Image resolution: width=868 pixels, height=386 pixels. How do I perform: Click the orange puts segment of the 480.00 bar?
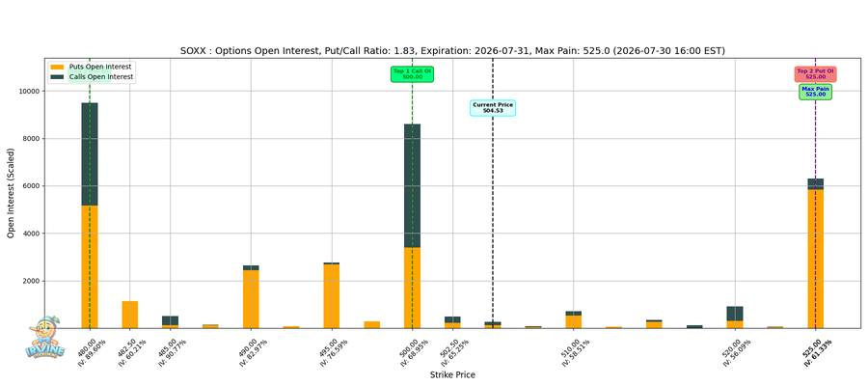[x=90, y=267]
